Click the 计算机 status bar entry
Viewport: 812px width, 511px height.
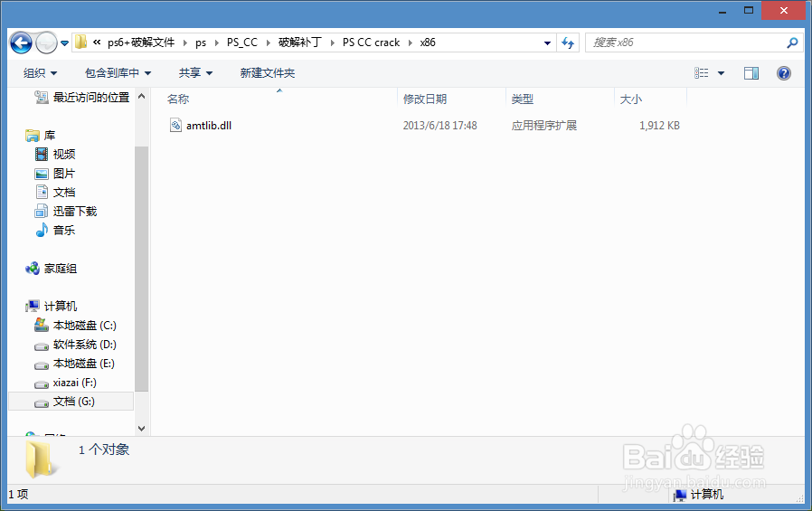pyautogui.click(x=698, y=495)
